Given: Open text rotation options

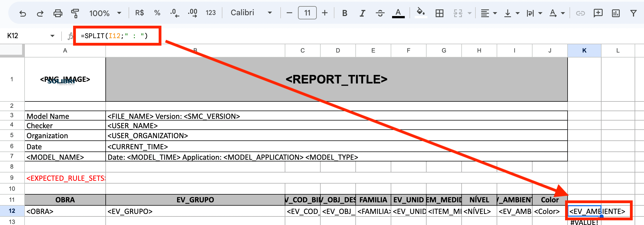Looking at the screenshot, I should click(557, 13).
